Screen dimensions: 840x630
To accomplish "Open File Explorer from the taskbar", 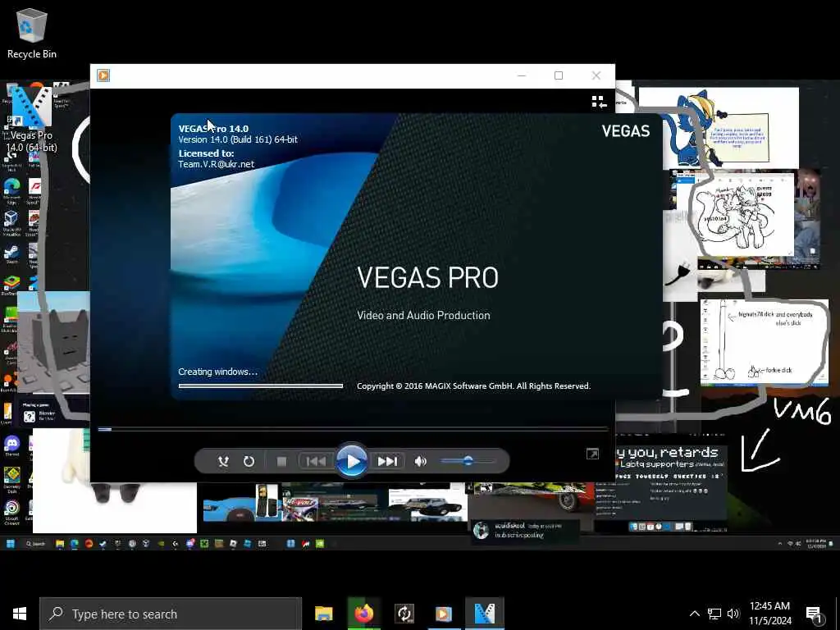I will coord(323,614).
